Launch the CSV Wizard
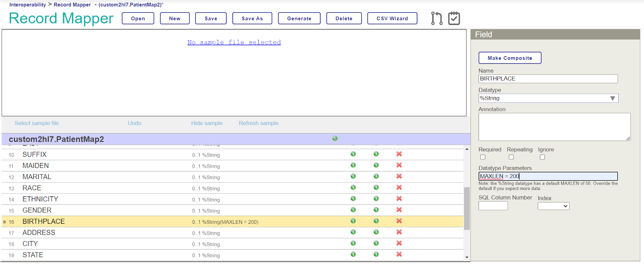 click(x=392, y=19)
